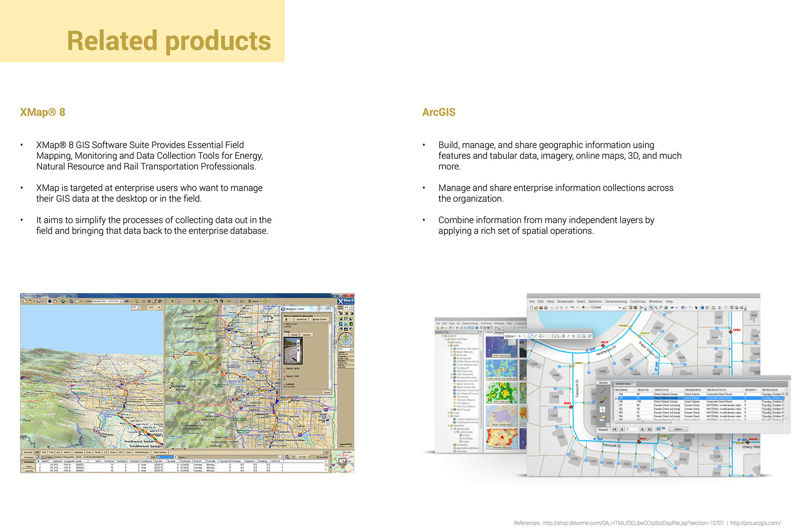Open the Bookmarks menu in ArcGIS
The image size is (811, 532).
click(566, 301)
